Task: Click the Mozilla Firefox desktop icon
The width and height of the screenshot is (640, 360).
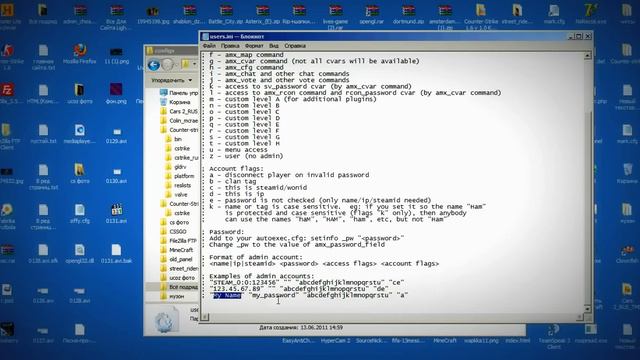Action: [x=80, y=54]
